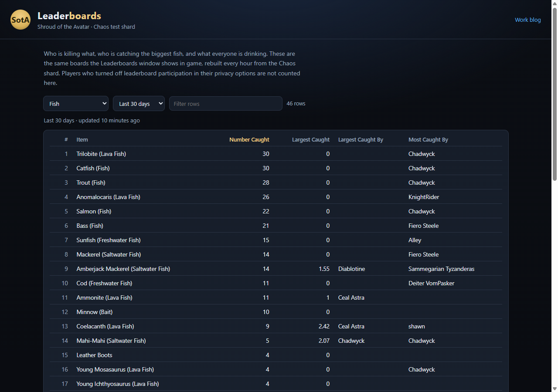The image size is (558, 392).
Task: Click the 1.55 largest caught value
Action: pyautogui.click(x=324, y=269)
